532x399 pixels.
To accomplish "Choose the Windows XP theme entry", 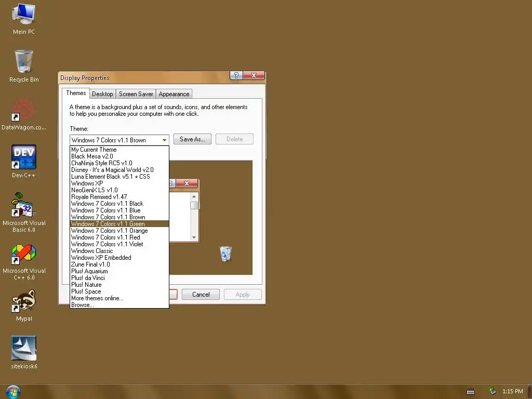I will point(119,183).
